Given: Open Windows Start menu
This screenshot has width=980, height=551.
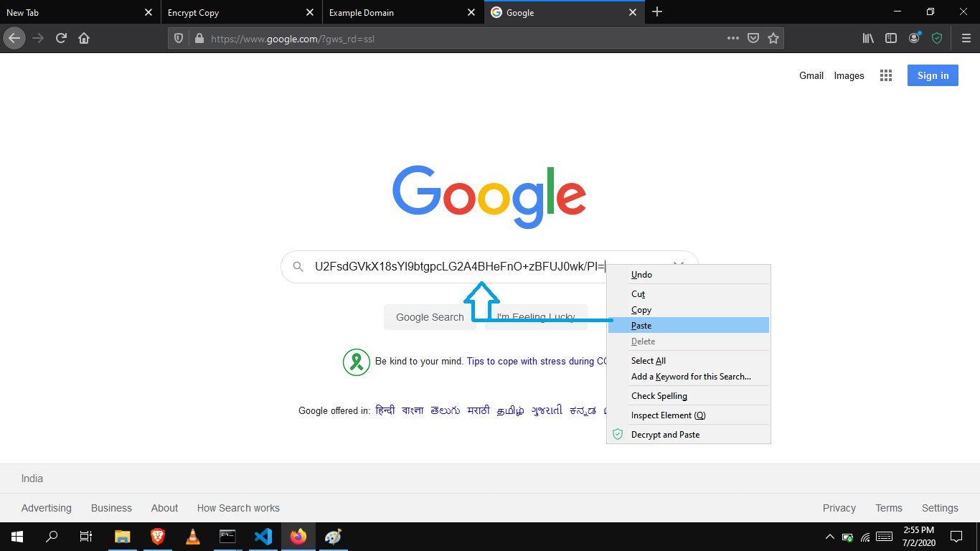Looking at the screenshot, I should click(x=17, y=537).
